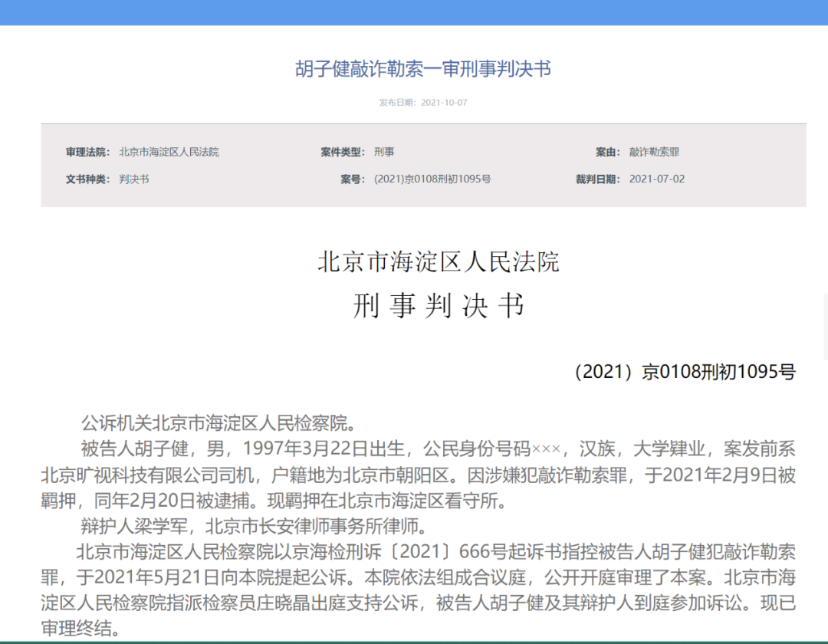Click the right-aligned case number （2021）京0108刑初1095号

(685, 372)
